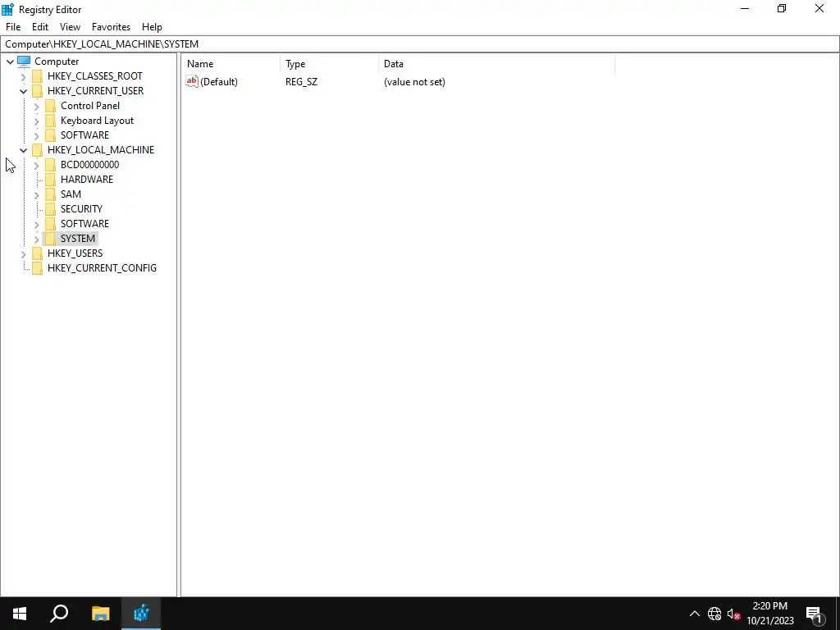Click the HKEY_CURRENT_USER folder icon
Image resolution: width=840 pixels, height=630 pixels.
tap(37, 91)
